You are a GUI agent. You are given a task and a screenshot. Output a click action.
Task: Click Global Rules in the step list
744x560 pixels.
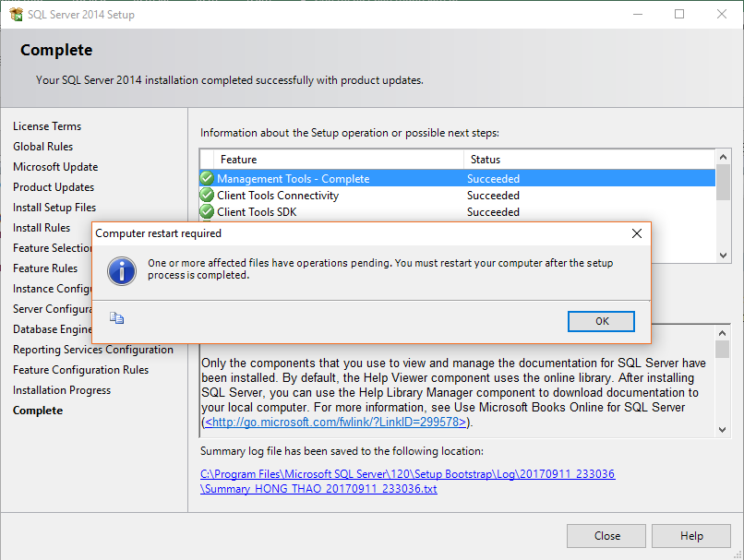point(42,147)
